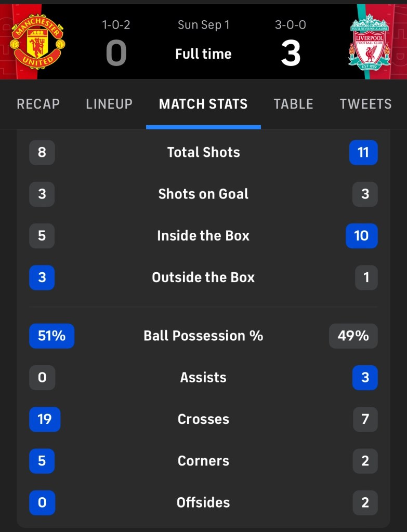Tap Liverpool's Total Shots value 11
The width and height of the screenshot is (407, 532).
(x=363, y=152)
